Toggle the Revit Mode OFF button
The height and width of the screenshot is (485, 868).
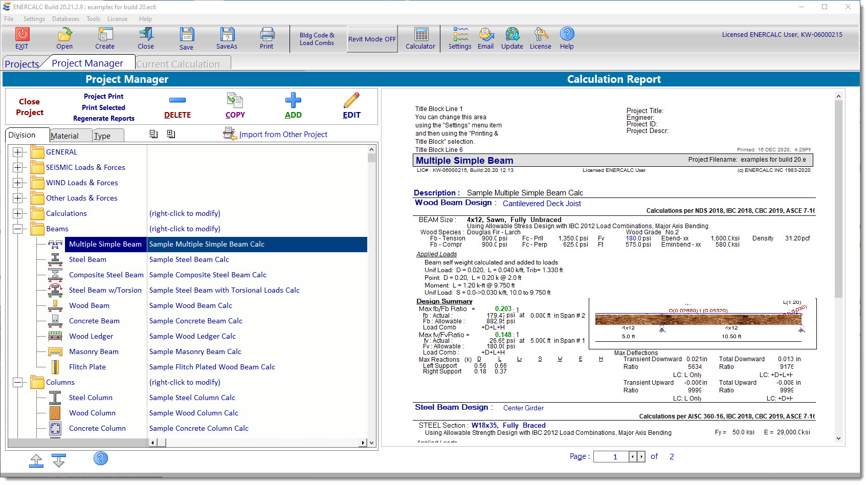[x=372, y=39]
